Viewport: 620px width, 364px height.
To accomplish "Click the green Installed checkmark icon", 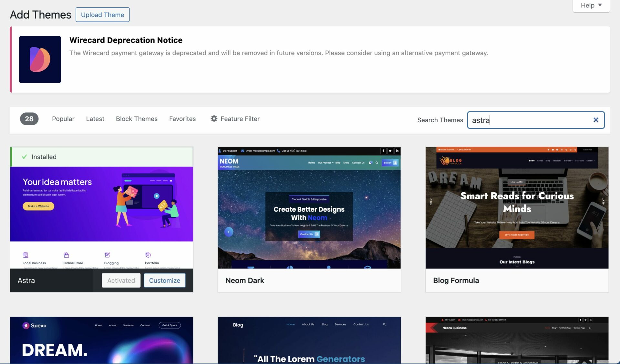I will pos(24,157).
